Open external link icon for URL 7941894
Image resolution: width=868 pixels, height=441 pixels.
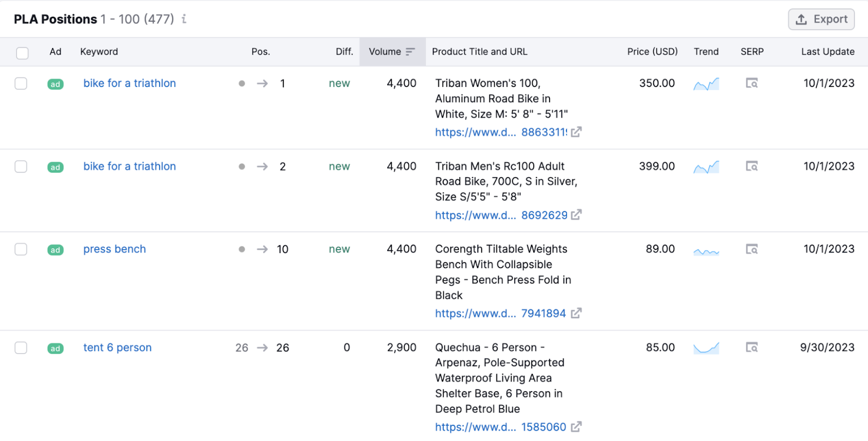pyautogui.click(x=576, y=313)
